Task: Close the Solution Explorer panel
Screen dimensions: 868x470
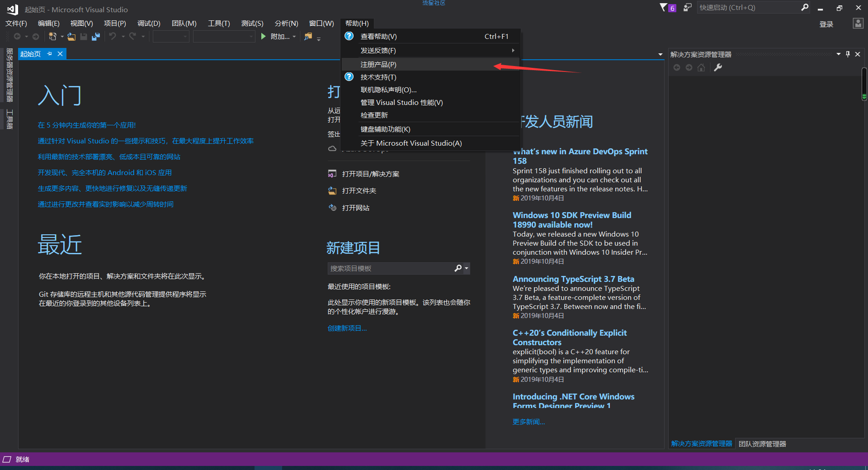Action: (x=858, y=54)
